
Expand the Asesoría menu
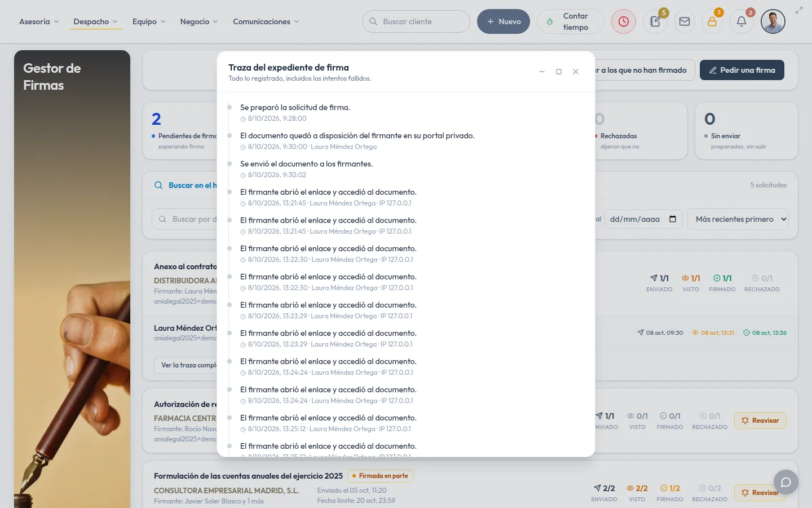[x=39, y=21]
